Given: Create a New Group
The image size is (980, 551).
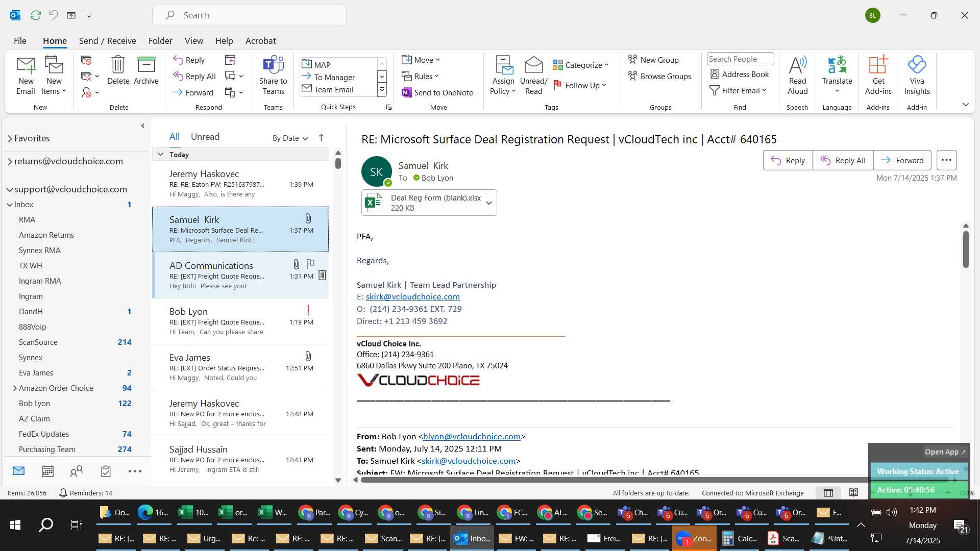Looking at the screenshot, I should click(x=653, y=60).
